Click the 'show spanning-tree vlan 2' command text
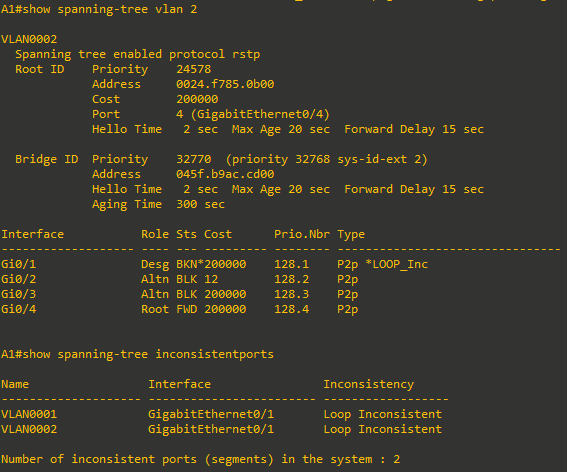The image size is (567, 472). (110, 9)
